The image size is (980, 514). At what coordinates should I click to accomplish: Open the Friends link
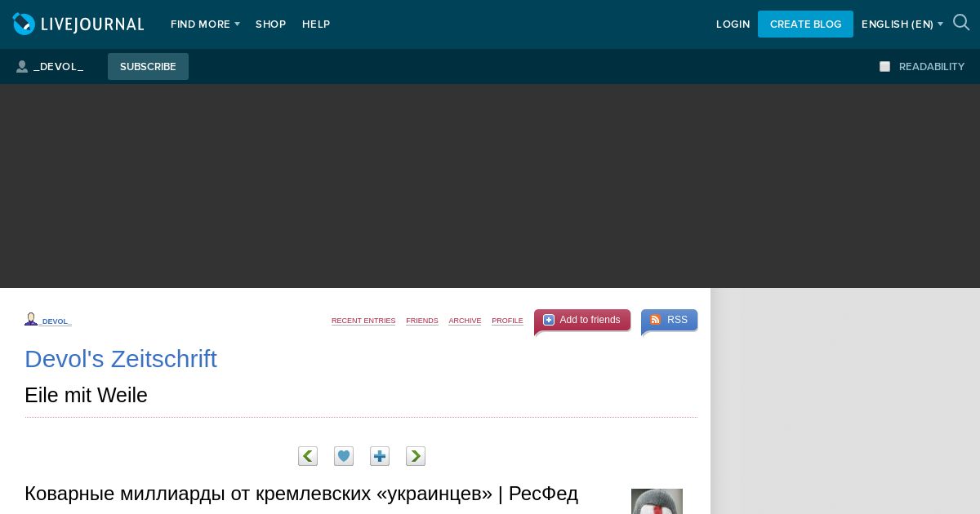pyautogui.click(x=422, y=321)
